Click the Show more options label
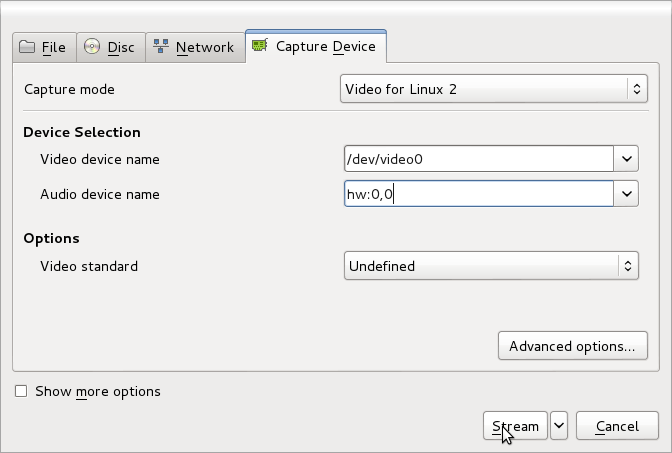The width and height of the screenshot is (672, 453). (x=98, y=391)
